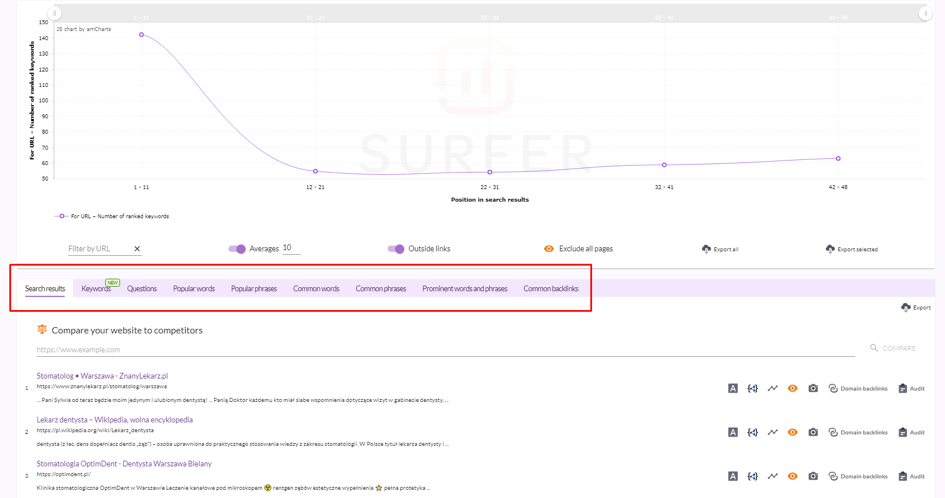
Task: Open camera screenshot icon for ZnanyLekarz result
Action: click(x=813, y=388)
